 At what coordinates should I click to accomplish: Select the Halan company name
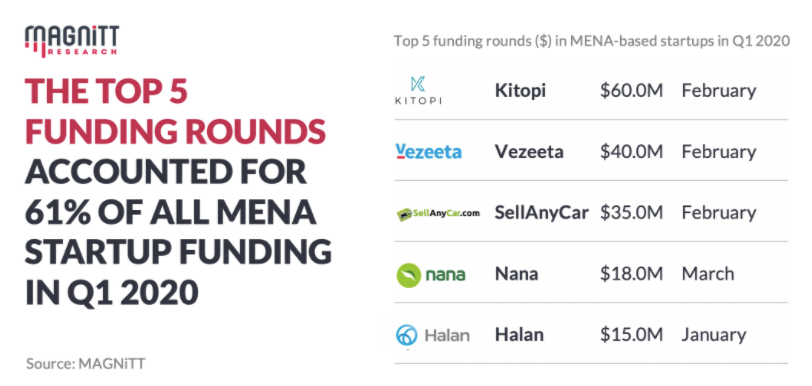click(x=519, y=335)
